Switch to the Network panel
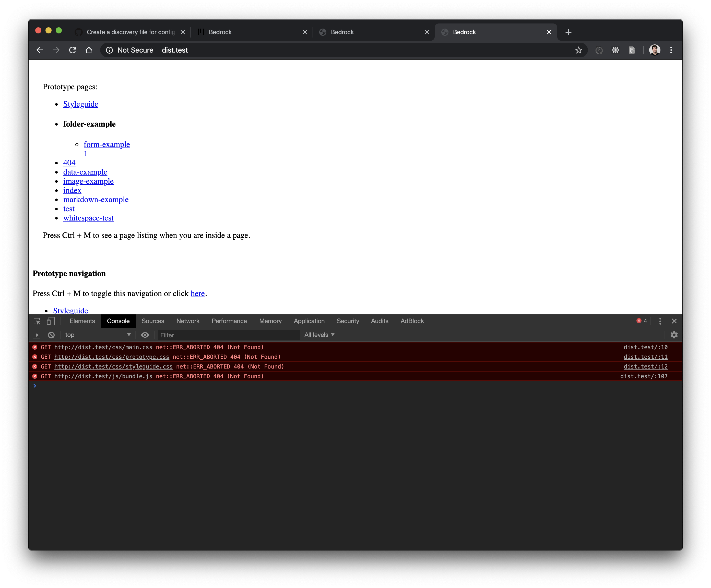 click(188, 321)
